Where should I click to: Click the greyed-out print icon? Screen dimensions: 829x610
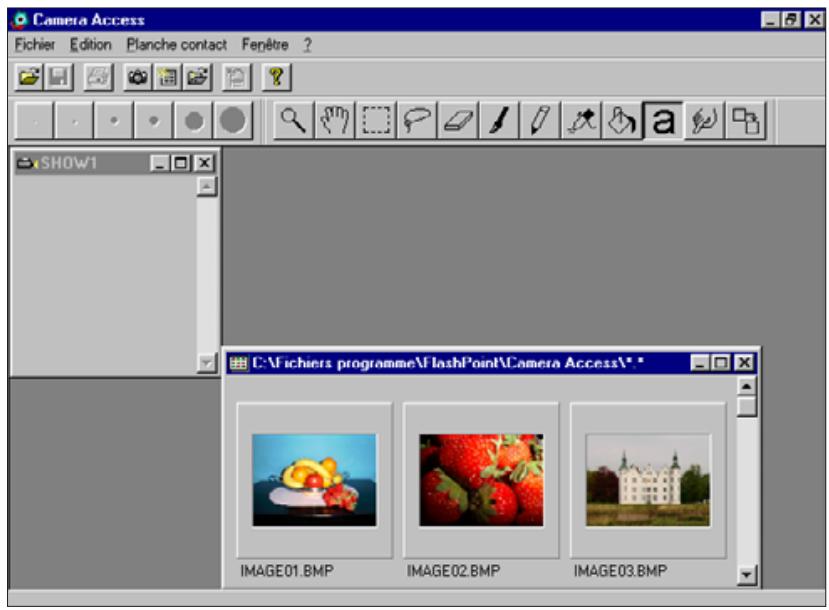coord(98,77)
